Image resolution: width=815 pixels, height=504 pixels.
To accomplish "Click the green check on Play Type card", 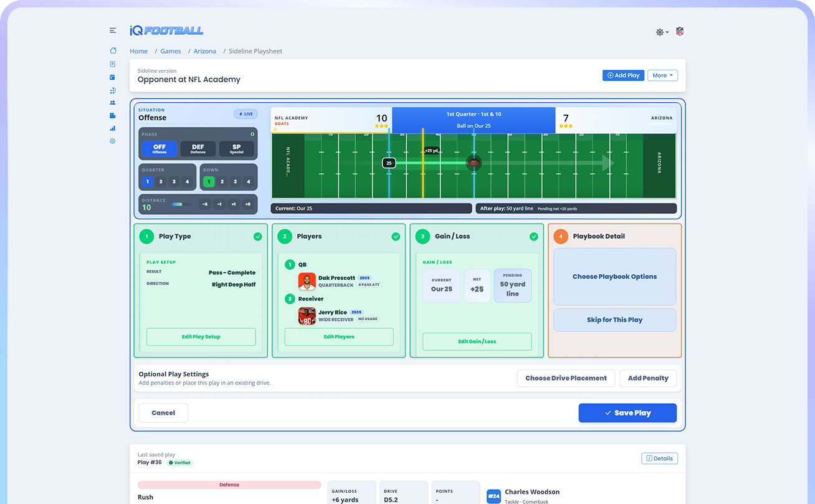I will (x=258, y=237).
